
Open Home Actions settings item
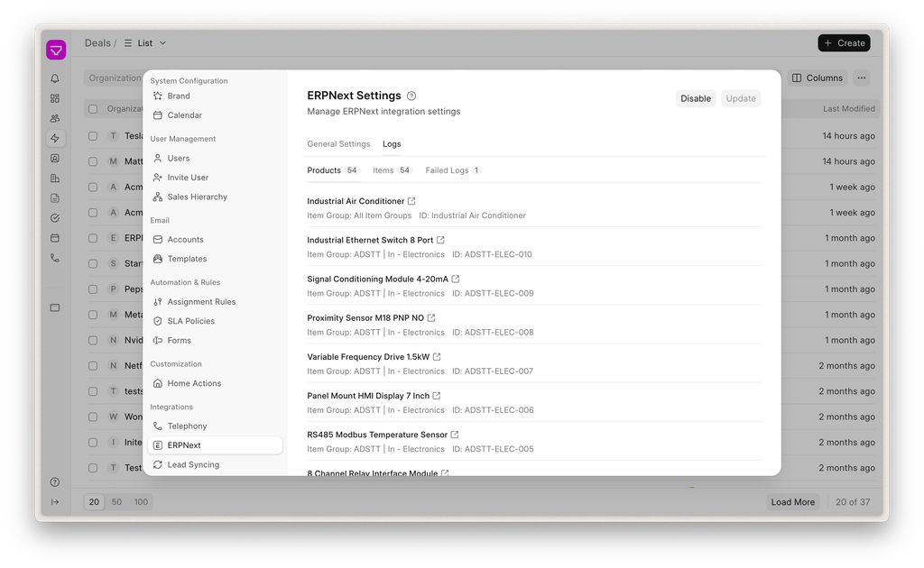(x=215, y=383)
